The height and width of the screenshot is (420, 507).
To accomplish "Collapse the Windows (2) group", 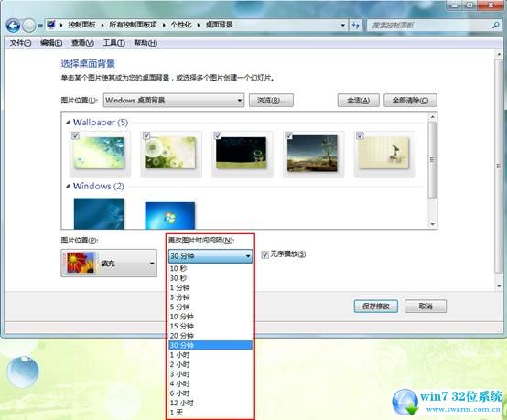I will coord(68,187).
